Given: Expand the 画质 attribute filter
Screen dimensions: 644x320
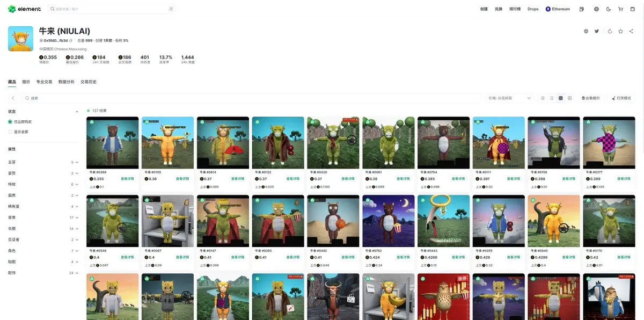Looking at the screenshot, I should point(43,195).
